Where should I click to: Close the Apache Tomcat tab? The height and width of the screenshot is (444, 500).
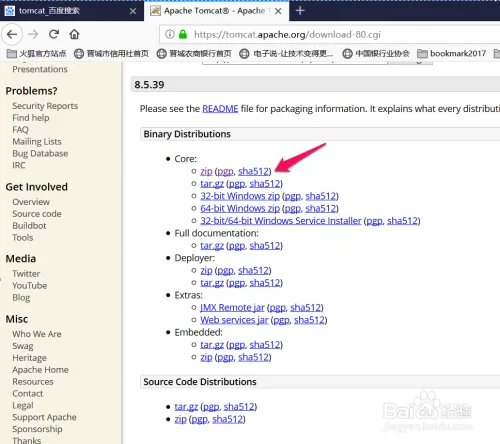coord(278,11)
